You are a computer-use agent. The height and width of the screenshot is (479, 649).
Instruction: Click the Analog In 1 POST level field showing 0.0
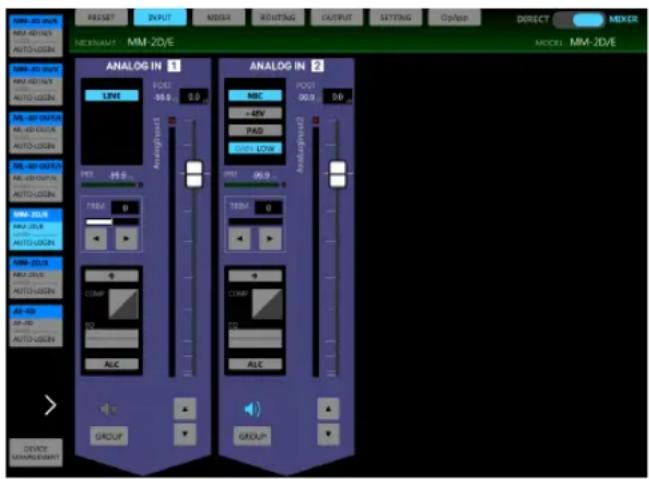(195, 96)
